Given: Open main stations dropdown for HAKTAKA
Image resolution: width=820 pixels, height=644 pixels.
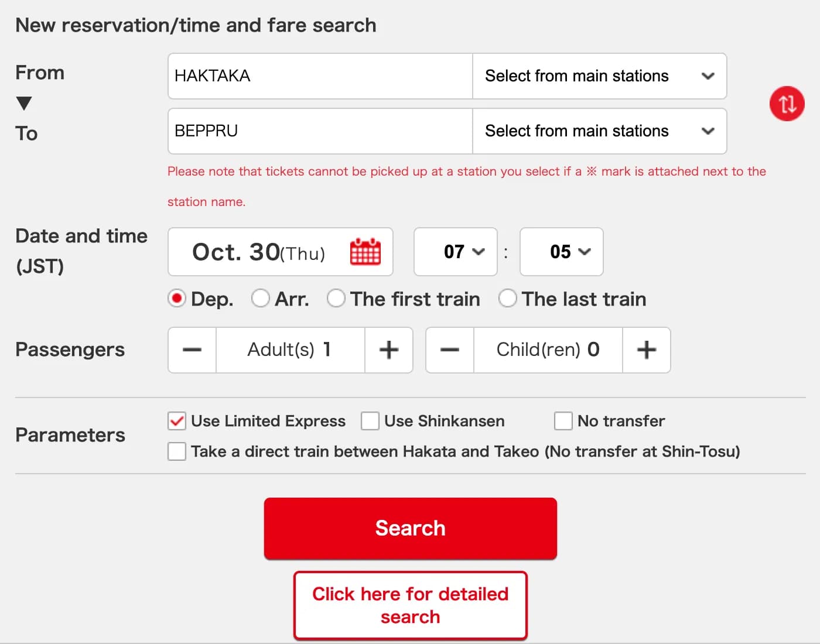Looking at the screenshot, I should [599, 76].
